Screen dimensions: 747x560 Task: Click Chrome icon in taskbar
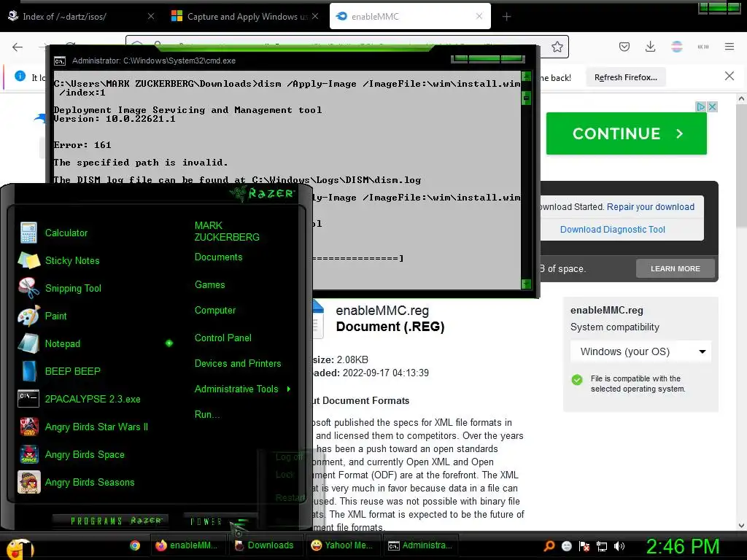135,545
